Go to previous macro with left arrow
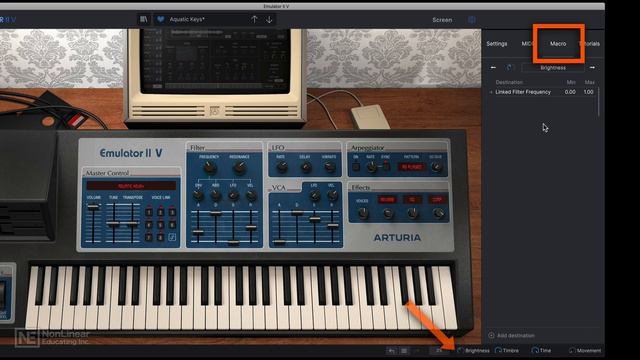 pyautogui.click(x=493, y=68)
